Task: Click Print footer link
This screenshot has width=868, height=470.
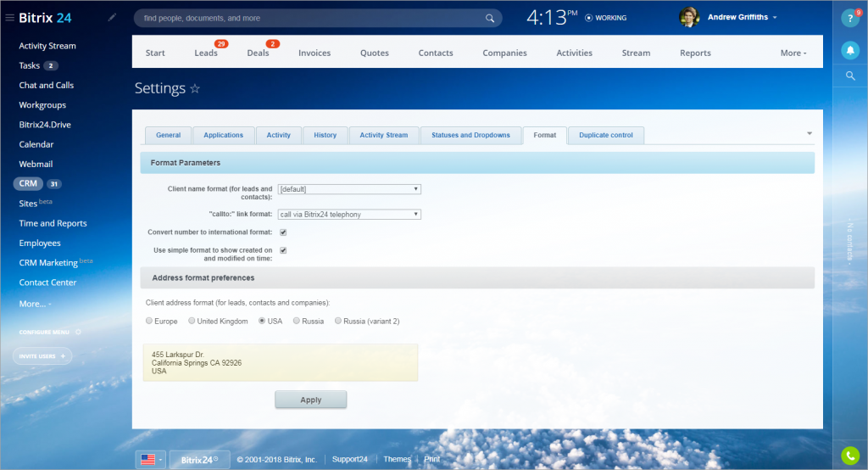Action: 431,460
